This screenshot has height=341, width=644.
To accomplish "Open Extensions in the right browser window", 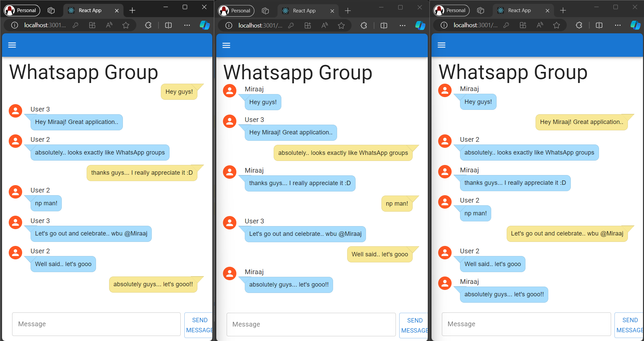I will (579, 25).
